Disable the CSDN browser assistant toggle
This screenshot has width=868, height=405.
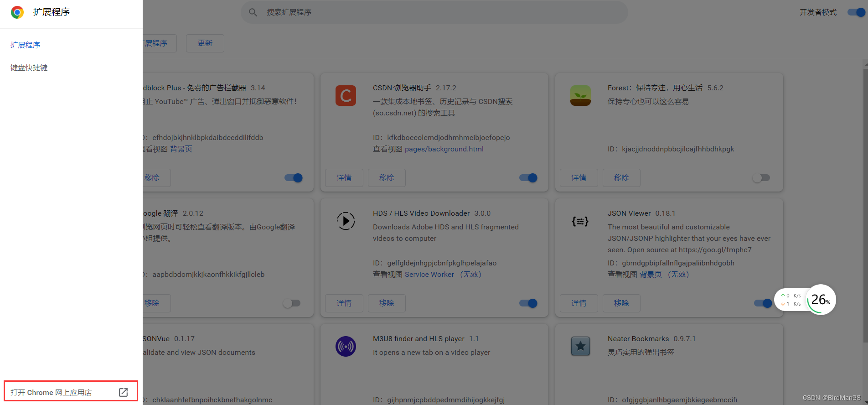[528, 178]
